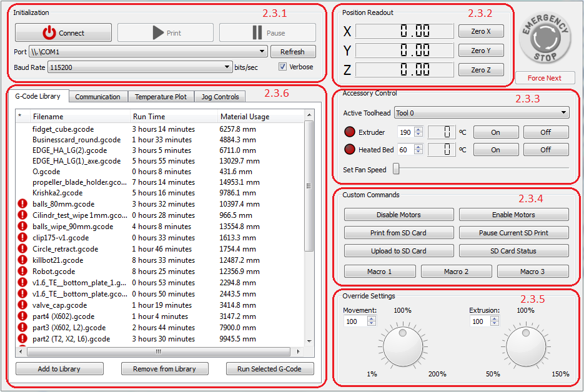Click warning icon next to balls_80mm.gcode
584x392 pixels.
click(21, 204)
